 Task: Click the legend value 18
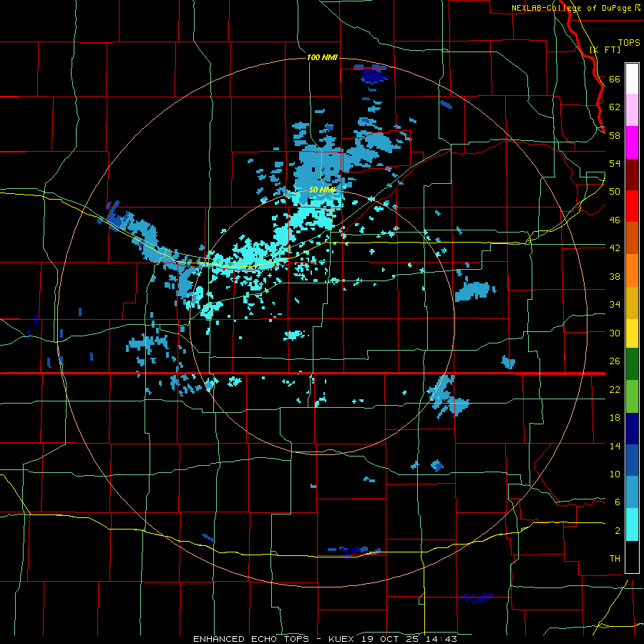coord(615,418)
